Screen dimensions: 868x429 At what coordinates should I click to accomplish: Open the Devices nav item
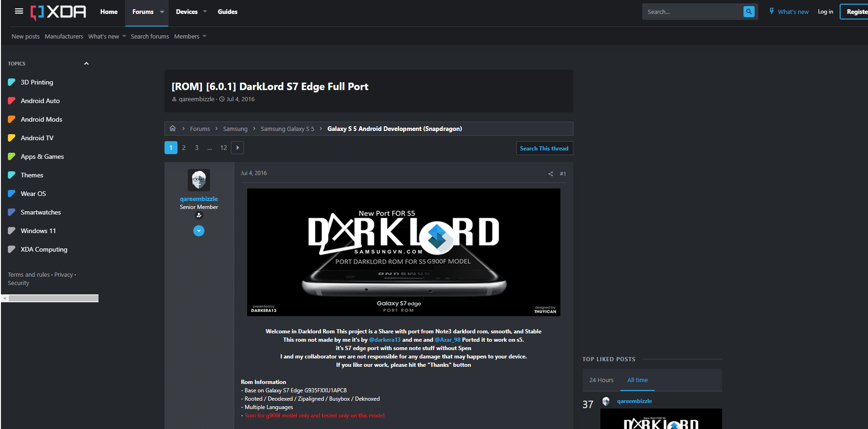click(187, 12)
